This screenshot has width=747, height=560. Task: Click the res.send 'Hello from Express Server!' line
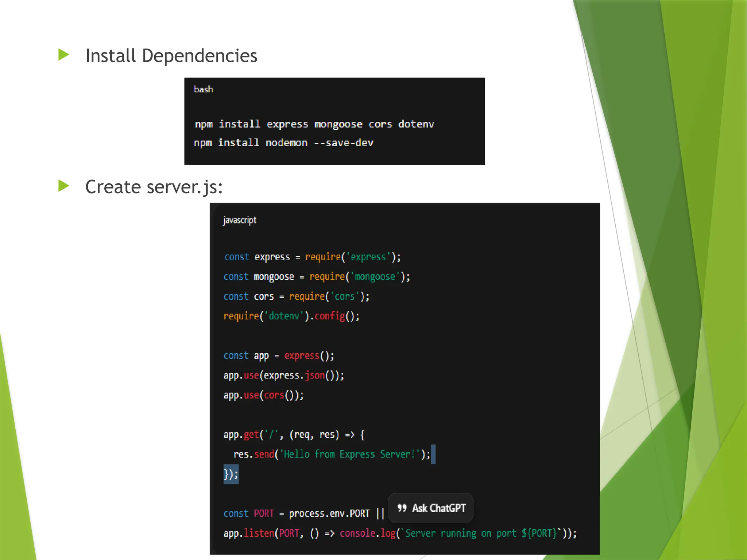[x=332, y=454]
